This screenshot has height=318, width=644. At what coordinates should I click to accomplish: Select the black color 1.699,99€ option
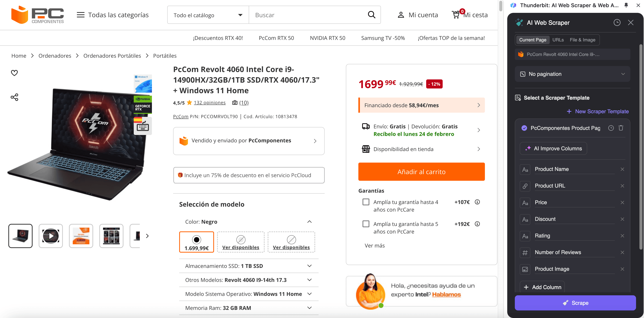coord(196,242)
